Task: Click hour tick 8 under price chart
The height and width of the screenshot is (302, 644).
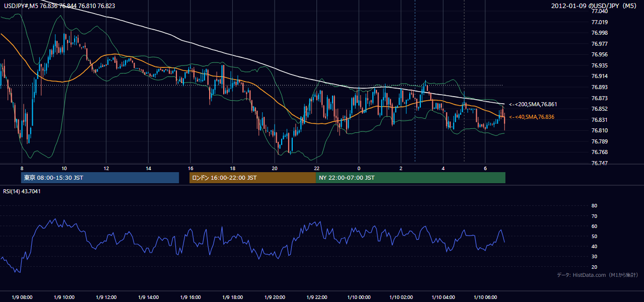Action: pos(22,168)
